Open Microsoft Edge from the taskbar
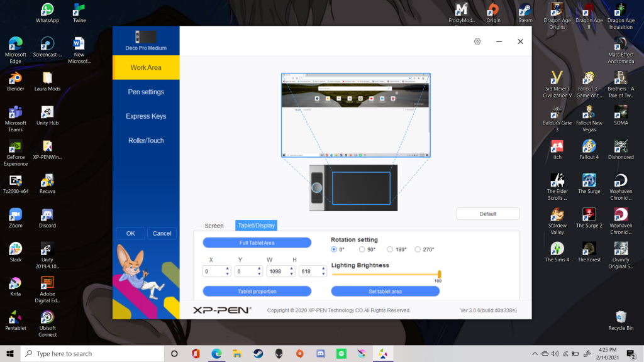This screenshot has height=362, width=644. click(216, 353)
